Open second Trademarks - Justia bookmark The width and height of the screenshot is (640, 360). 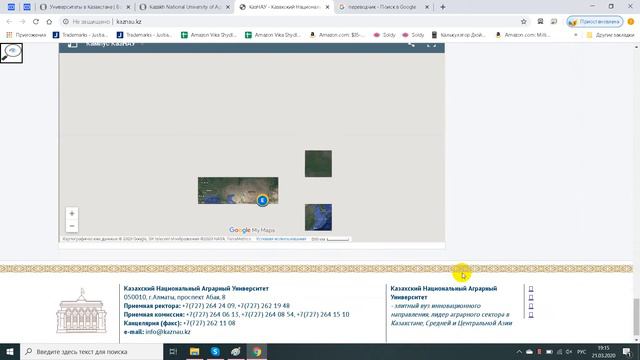144,35
